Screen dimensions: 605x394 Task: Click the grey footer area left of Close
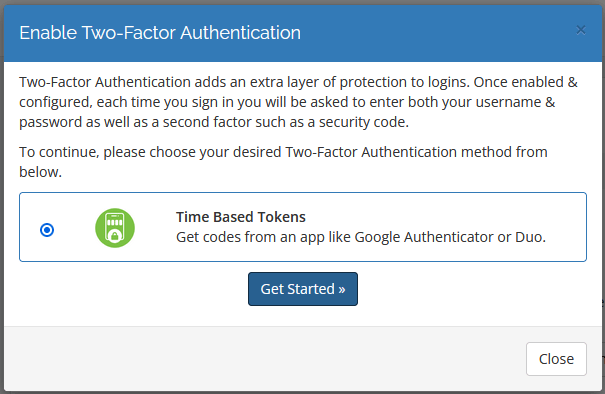click(x=262, y=359)
